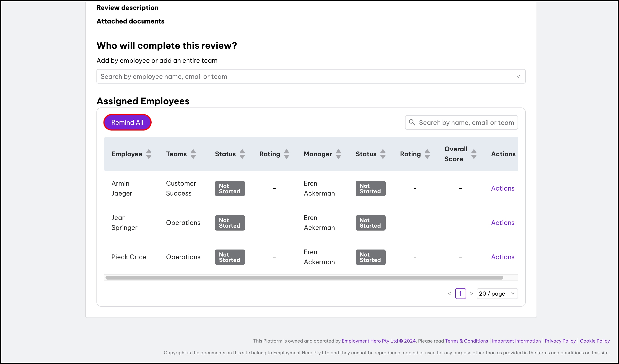Sort by Overall Score column
This screenshot has width=619, height=364.
pos(474,154)
